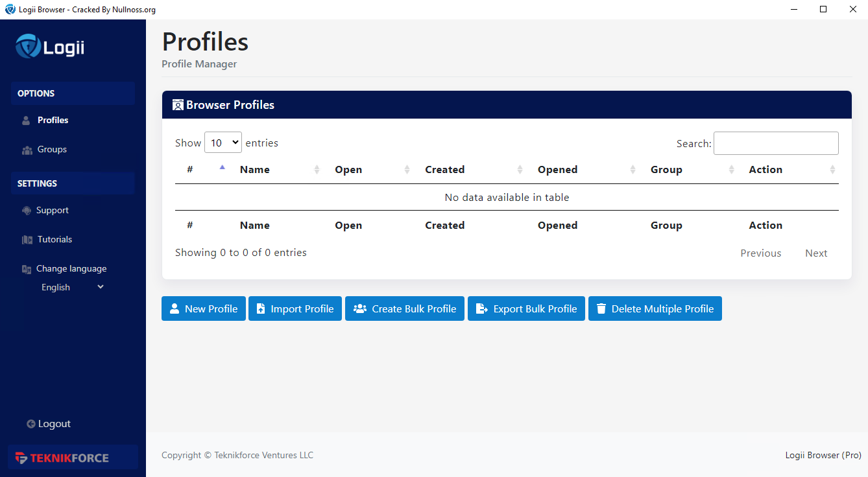Click the New Profile button
The height and width of the screenshot is (477, 868).
(x=203, y=309)
